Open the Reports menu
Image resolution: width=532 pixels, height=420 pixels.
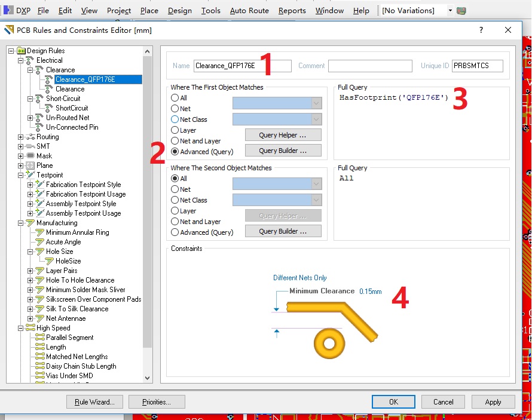pos(292,11)
